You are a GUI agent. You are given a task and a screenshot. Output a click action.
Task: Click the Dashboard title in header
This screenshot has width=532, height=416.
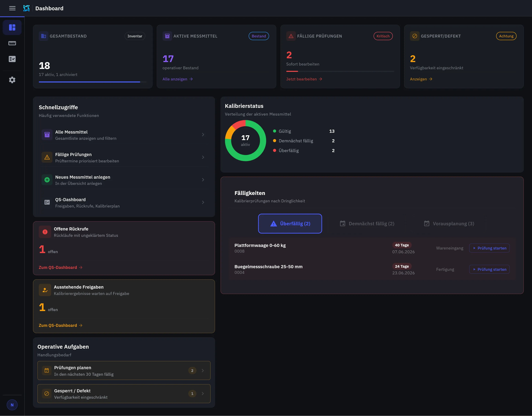pyautogui.click(x=49, y=8)
